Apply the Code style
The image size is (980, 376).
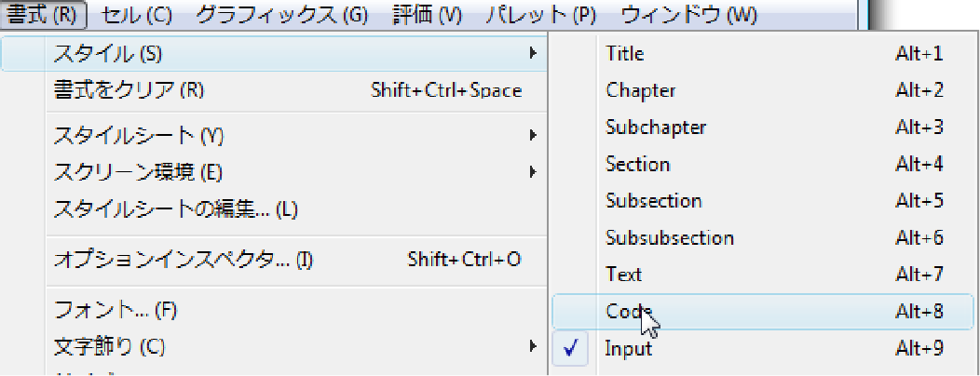point(763,311)
